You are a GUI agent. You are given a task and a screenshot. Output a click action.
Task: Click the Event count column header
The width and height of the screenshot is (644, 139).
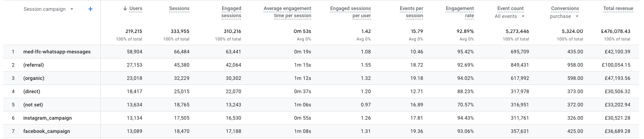coord(510,9)
